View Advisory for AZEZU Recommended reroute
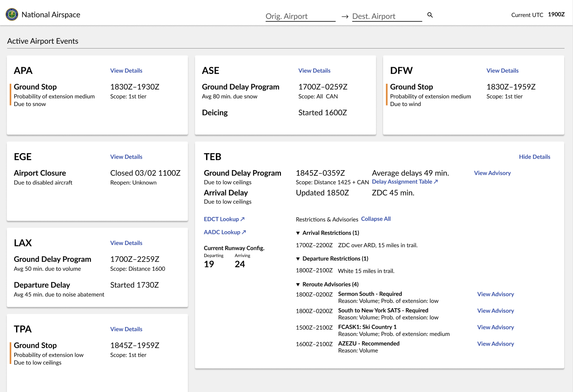Image resolution: width=573 pixels, height=392 pixels. coord(495,343)
